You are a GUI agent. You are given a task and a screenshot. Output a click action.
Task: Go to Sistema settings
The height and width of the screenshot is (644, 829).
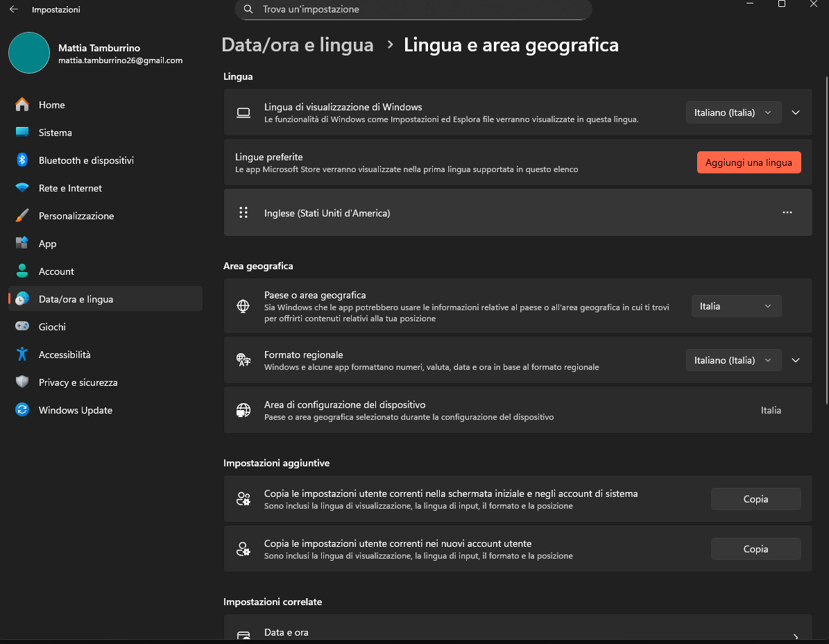pos(105,132)
